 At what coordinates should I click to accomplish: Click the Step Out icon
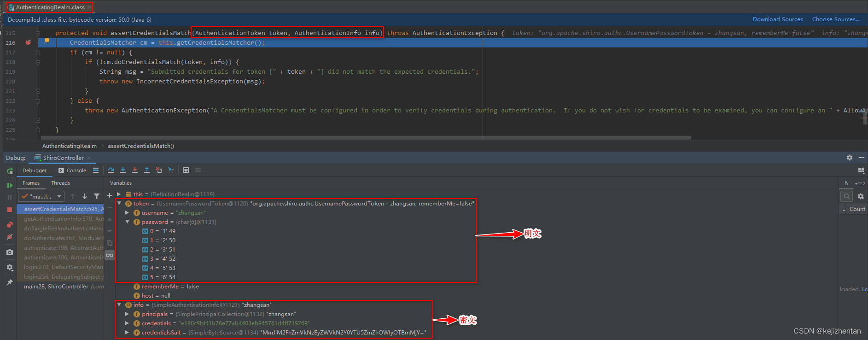147,170
